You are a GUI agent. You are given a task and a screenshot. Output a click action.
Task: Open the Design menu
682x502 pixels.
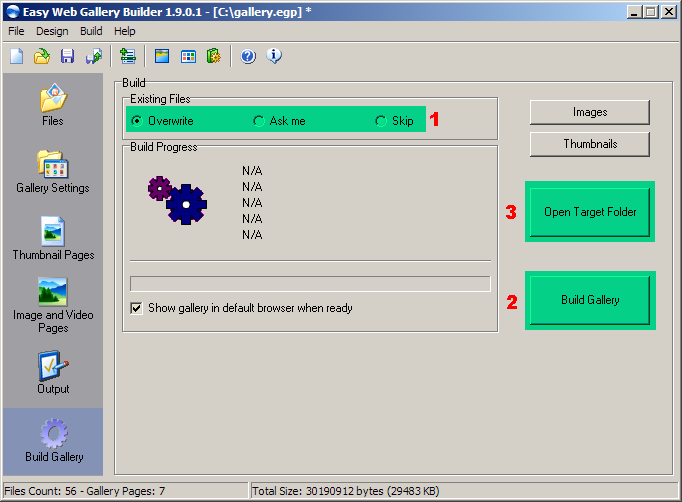pyautogui.click(x=52, y=31)
